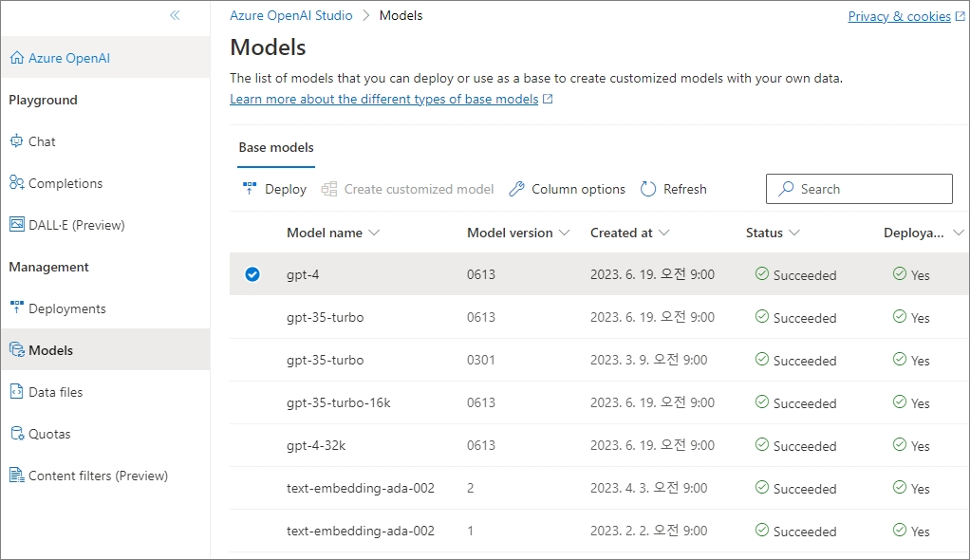Open Privacy & cookies link
Screen dimensions: 970x560
[899, 16]
